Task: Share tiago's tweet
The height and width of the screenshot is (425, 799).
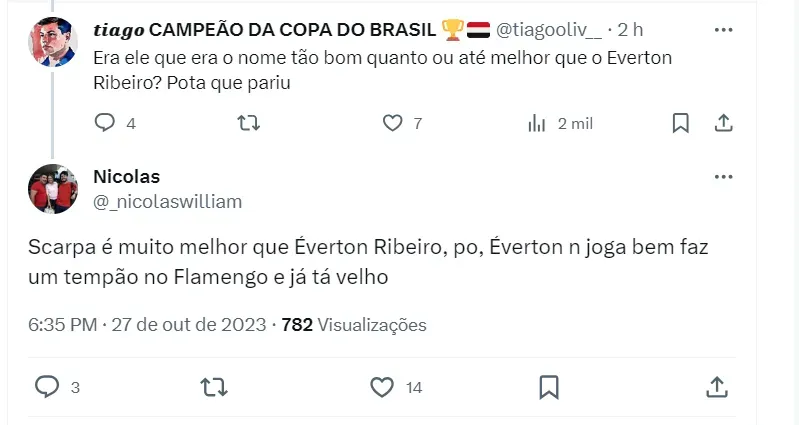Action: (x=725, y=123)
